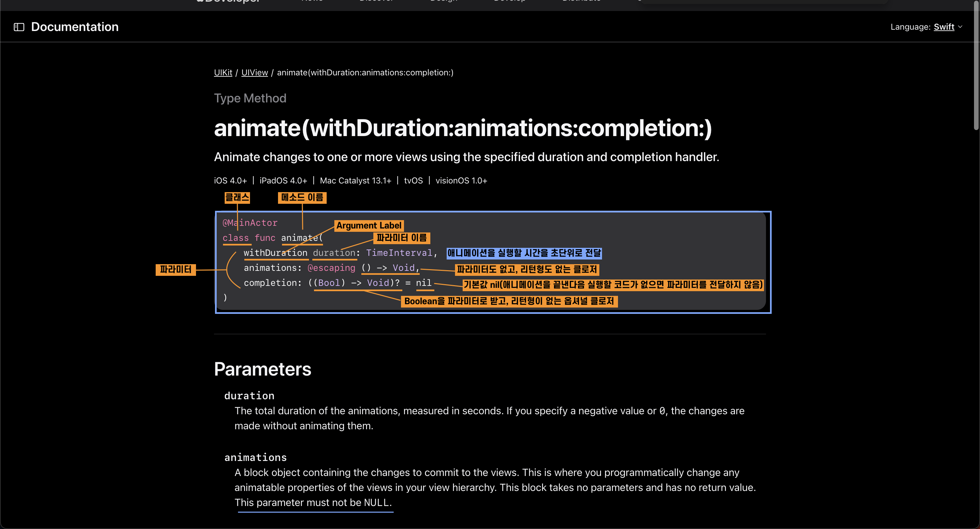Click the Documentation header title

click(75, 27)
